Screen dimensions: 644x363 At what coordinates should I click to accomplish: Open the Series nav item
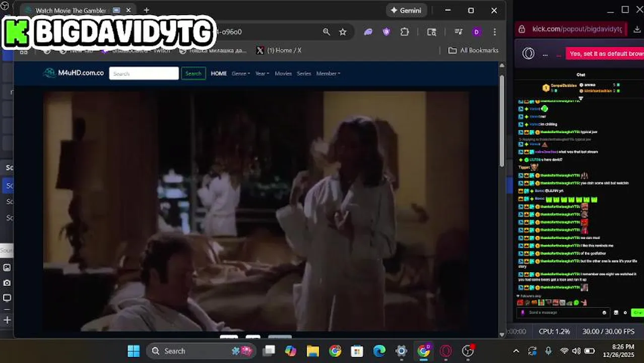point(304,74)
